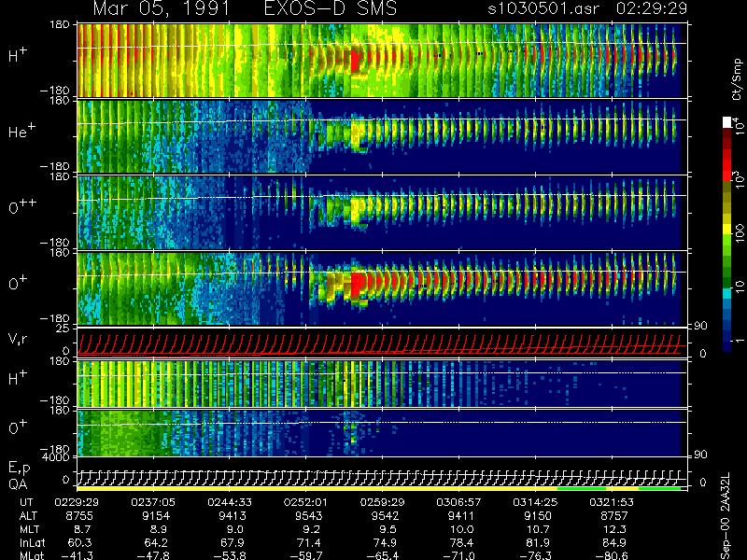The image size is (747, 560).
Task: Click the 'MLT' row header
Action: pos(29,529)
